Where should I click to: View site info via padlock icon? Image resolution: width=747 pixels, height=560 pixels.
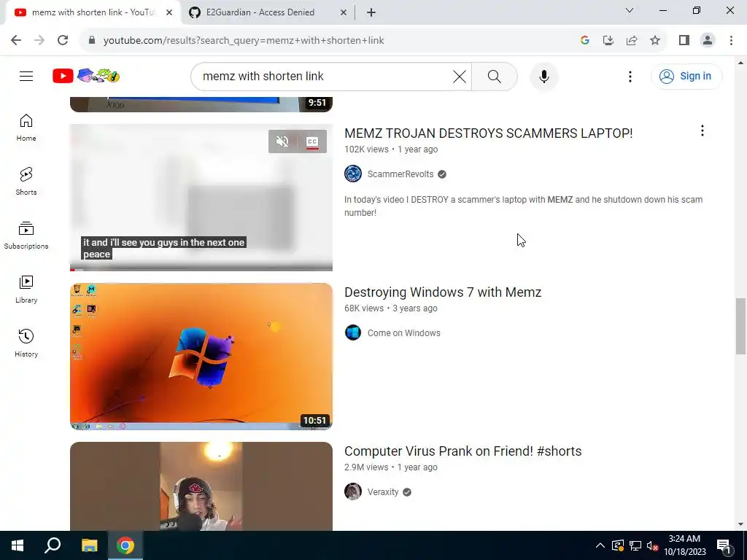[92, 40]
